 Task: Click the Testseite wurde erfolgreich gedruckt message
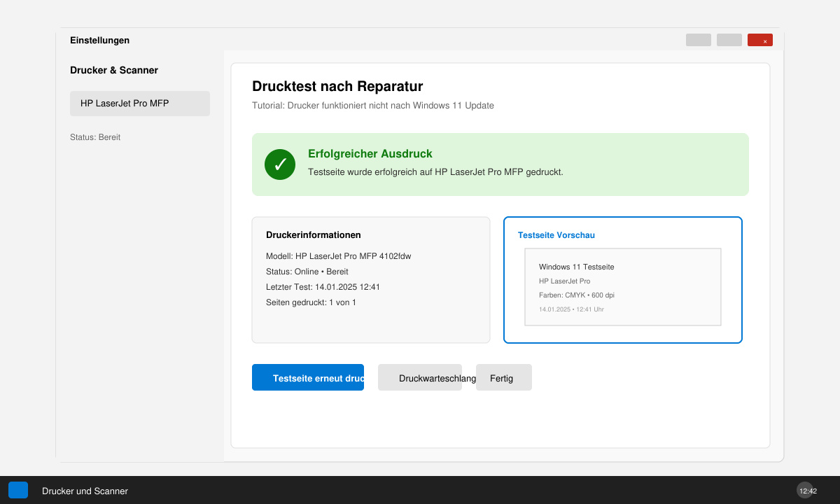click(x=435, y=171)
